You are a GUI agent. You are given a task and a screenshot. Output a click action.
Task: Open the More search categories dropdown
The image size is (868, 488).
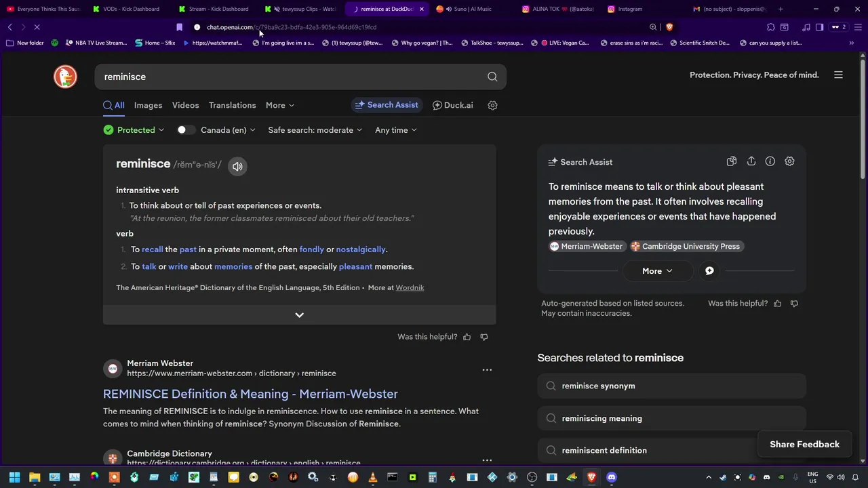tap(280, 105)
